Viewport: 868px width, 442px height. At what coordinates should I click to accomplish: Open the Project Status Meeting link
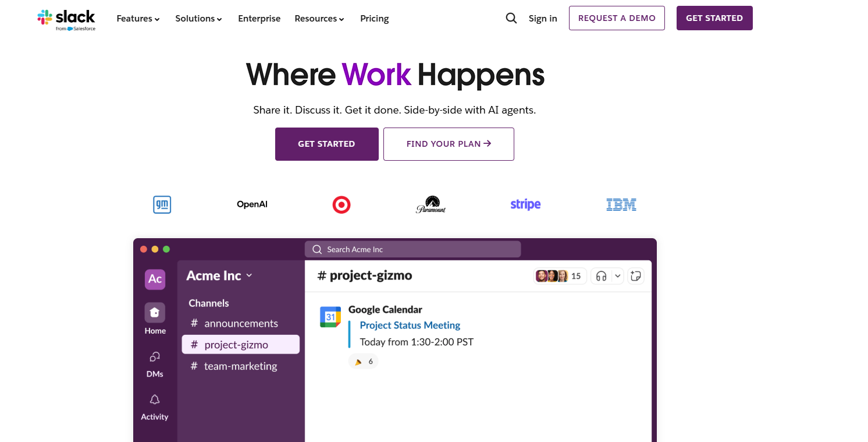pos(410,325)
